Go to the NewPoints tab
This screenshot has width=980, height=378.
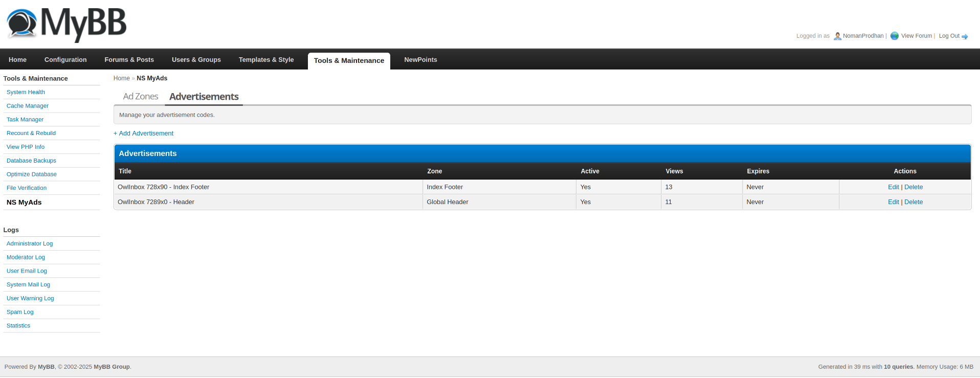420,60
